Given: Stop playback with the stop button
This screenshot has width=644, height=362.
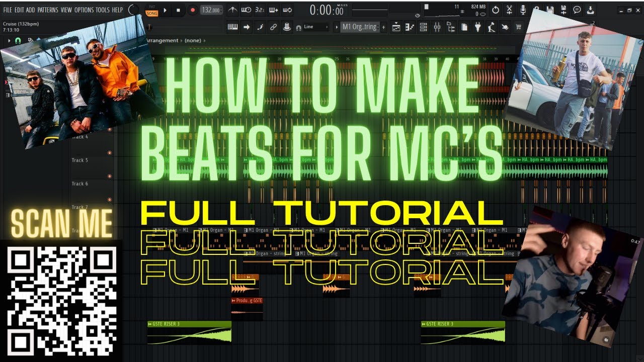Looking at the screenshot, I should click(x=179, y=10).
